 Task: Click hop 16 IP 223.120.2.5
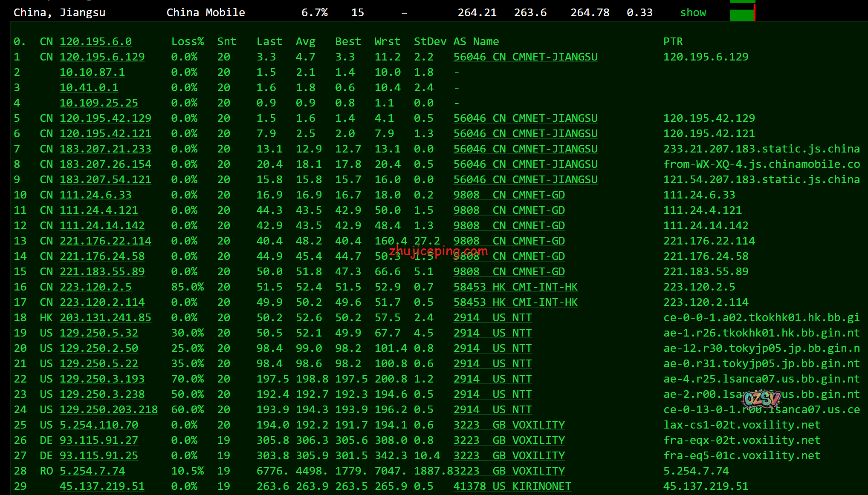pyautogui.click(x=95, y=287)
